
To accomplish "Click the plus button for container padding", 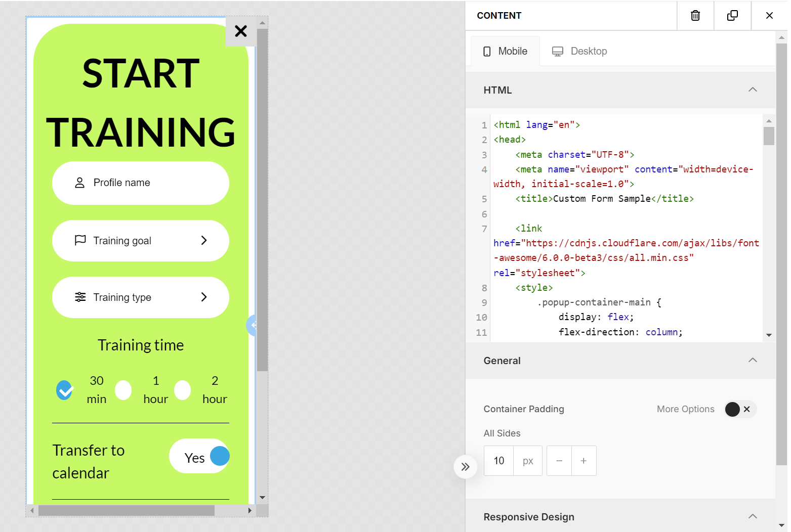I will 584,461.
